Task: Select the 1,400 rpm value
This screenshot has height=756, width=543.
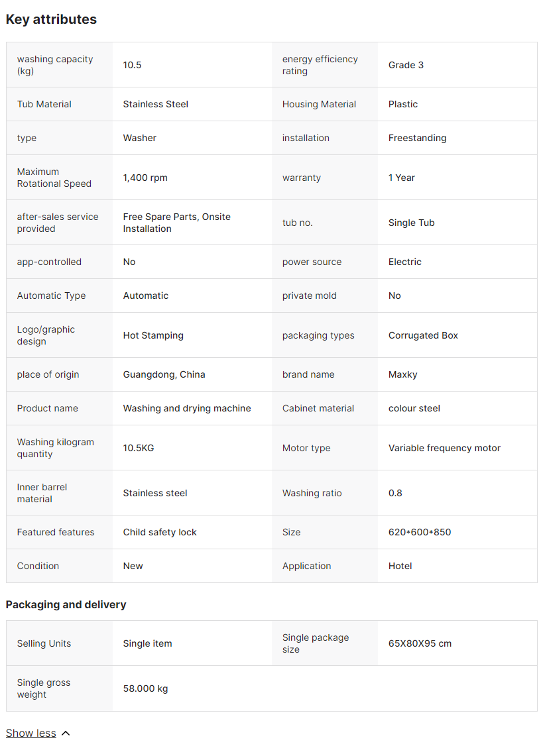Action: point(145,178)
